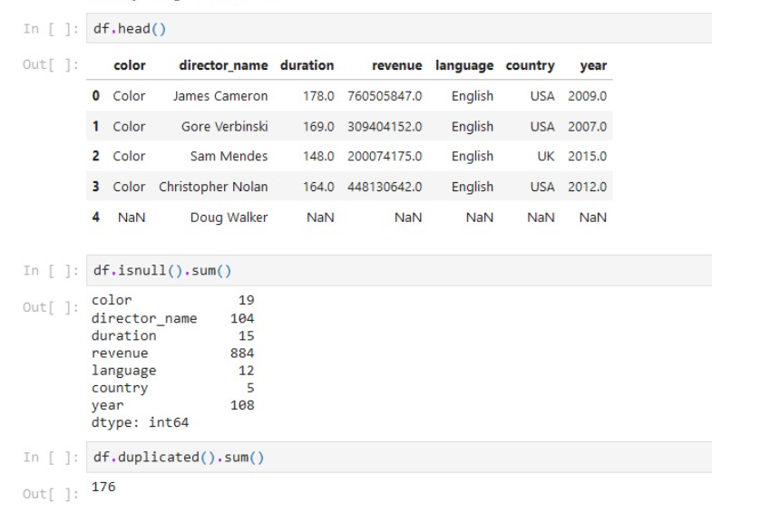Select the Sam Mendes cell
The height and width of the screenshot is (532, 780).
(229, 156)
